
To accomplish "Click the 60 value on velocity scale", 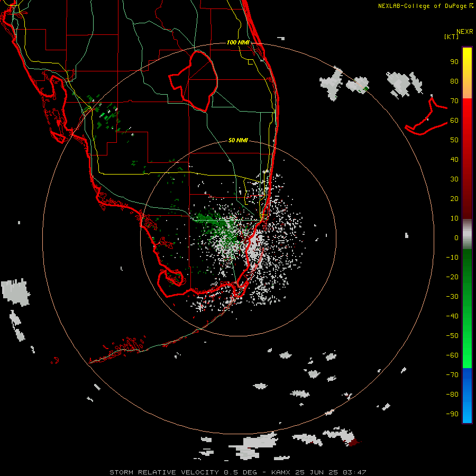I will coord(454,121).
